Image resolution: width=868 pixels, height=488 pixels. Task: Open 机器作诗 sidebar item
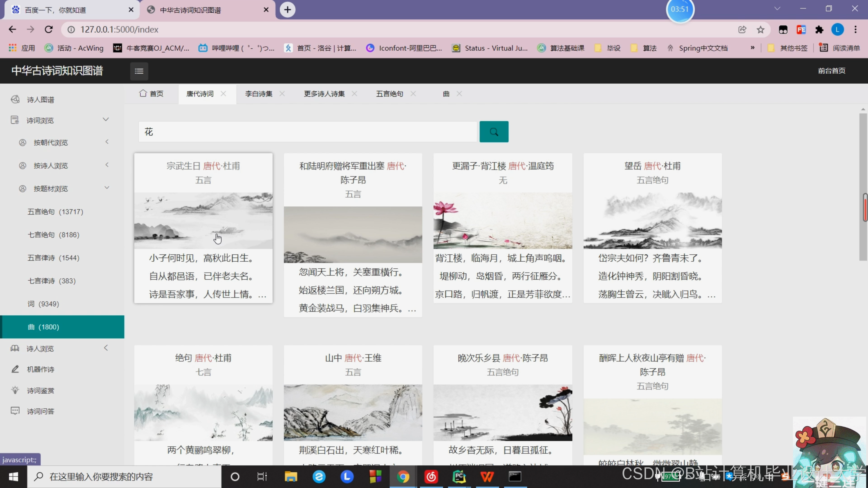[40, 369]
